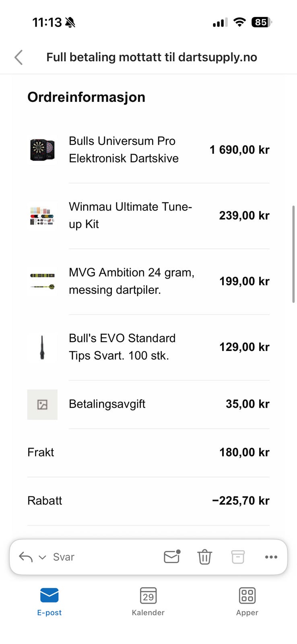Expand reply options dropdown chevron
This screenshot has width=297, height=644.
pyautogui.click(x=42, y=557)
